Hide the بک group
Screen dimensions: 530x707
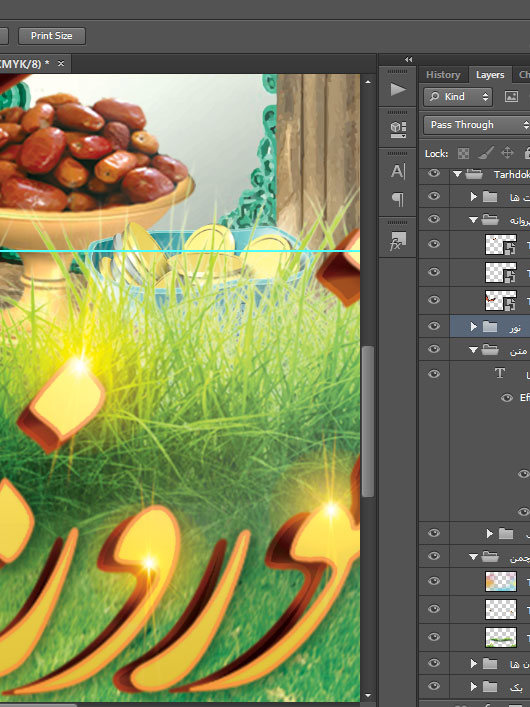[434, 686]
